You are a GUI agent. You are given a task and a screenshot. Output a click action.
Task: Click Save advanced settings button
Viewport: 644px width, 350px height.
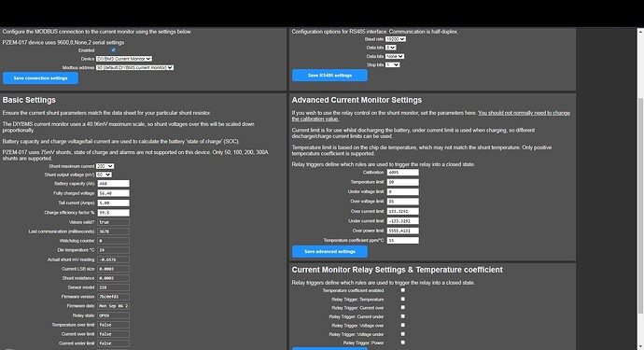click(329, 251)
